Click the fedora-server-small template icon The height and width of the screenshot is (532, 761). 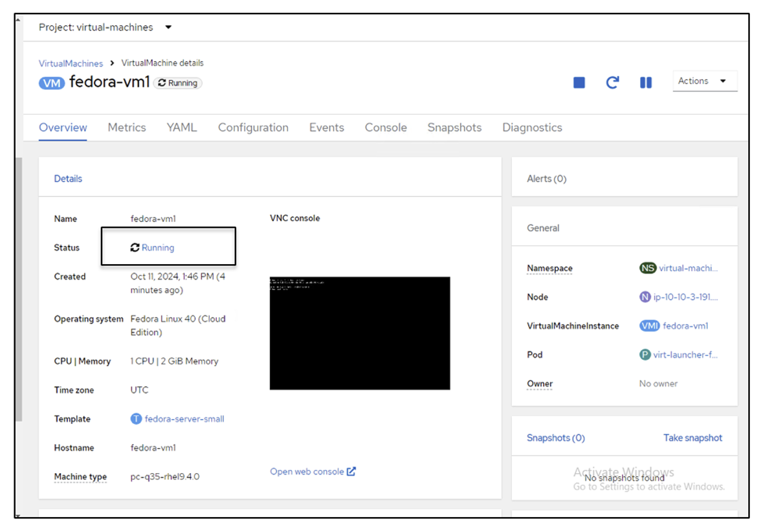click(136, 419)
